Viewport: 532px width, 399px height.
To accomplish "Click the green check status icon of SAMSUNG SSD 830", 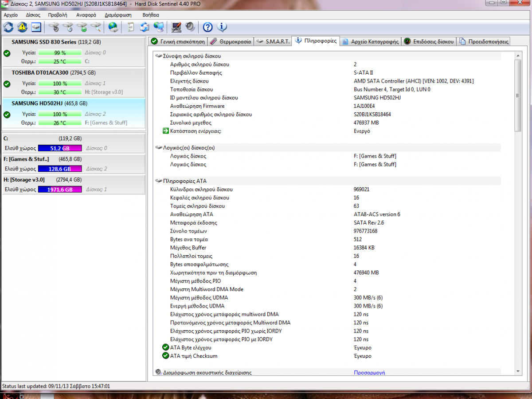I will pos(7,53).
